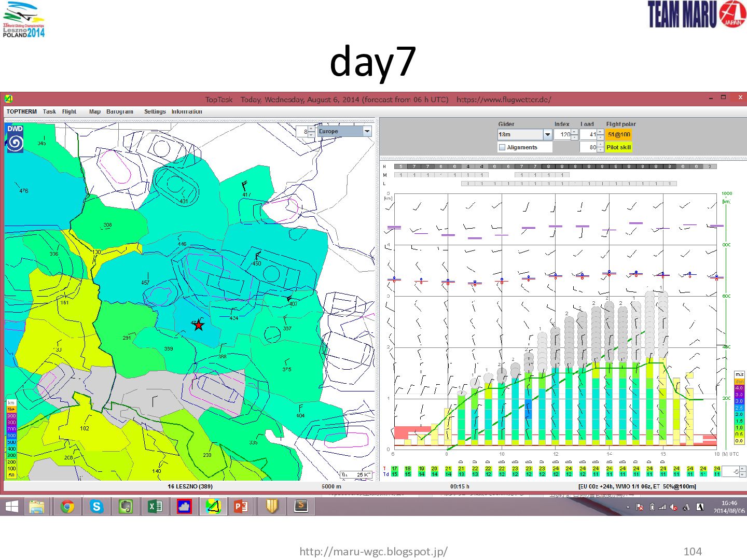Minimize the TopTask window
Screen dimensions: 747x560
[x=711, y=97]
